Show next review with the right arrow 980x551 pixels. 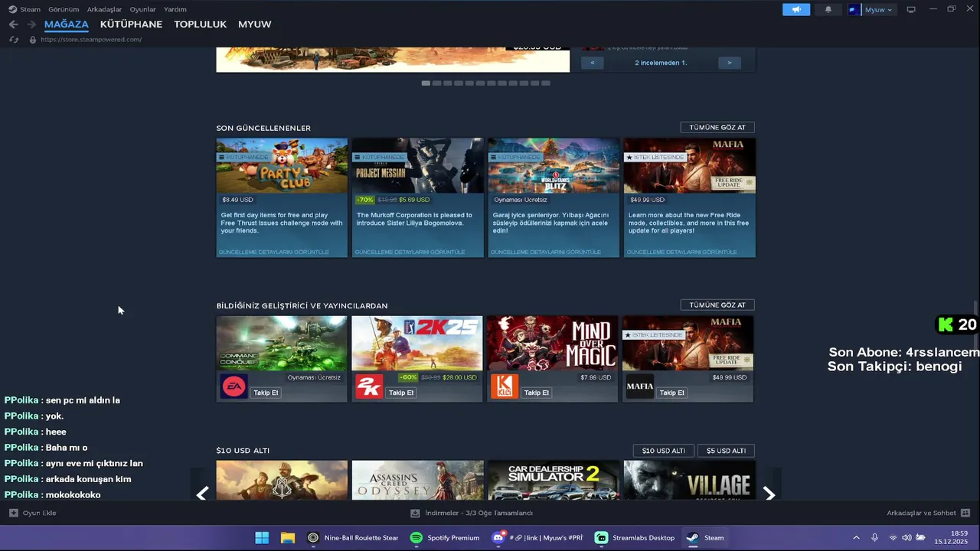tap(729, 63)
